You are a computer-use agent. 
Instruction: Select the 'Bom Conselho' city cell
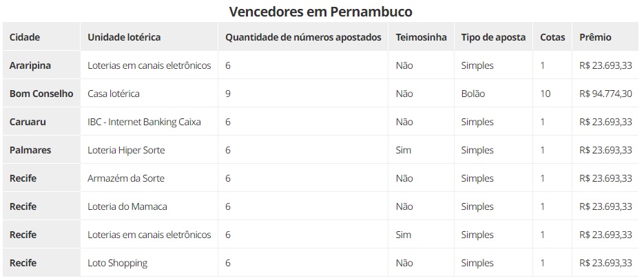[x=41, y=94]
